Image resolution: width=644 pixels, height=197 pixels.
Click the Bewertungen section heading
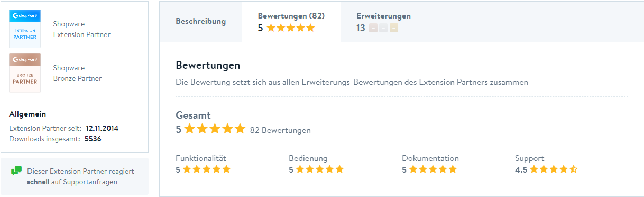[208, 66]
